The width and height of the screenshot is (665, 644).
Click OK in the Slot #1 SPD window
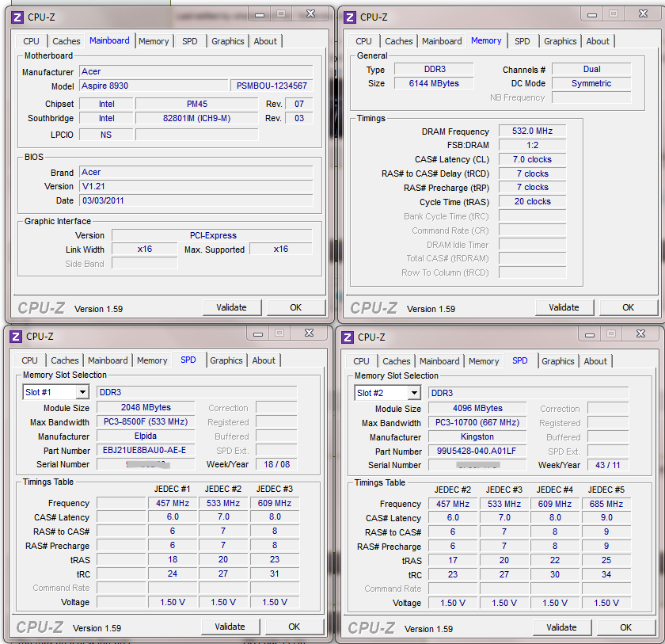[294, 627]
